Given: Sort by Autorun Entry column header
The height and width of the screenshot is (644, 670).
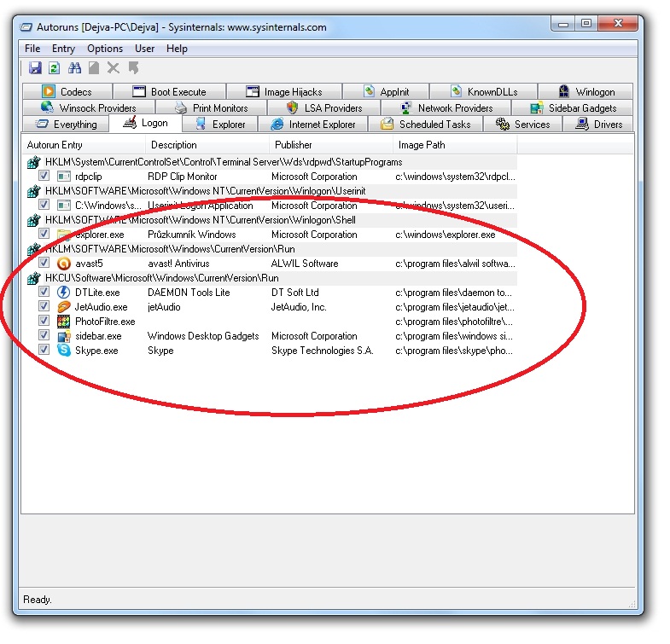Looking at the screenshot, I should (84, 145).
